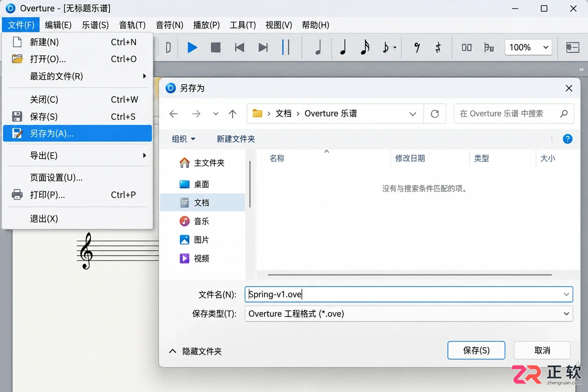The height and width of the screenshot is (392, 588).
Task: Stop playback with the square Stop button
Action: pyautogui.click(x=216, y=48)
